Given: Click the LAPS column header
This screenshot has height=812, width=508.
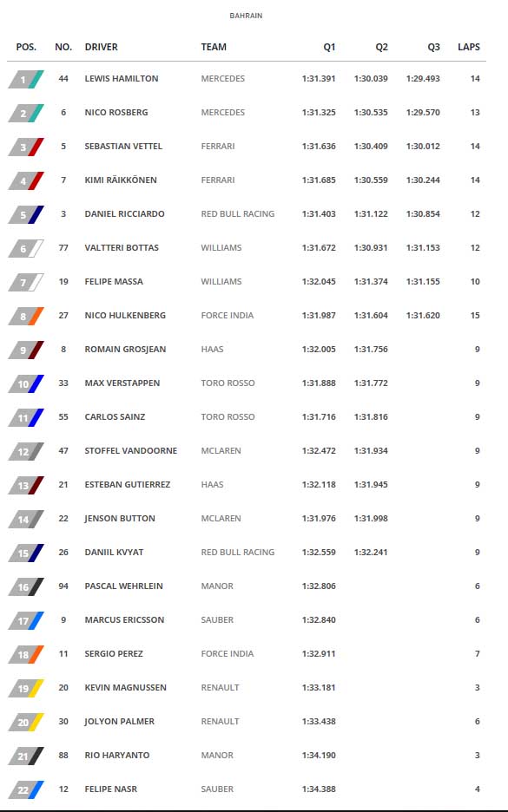Looking at the screenshot, I should (x=469, y=47).
